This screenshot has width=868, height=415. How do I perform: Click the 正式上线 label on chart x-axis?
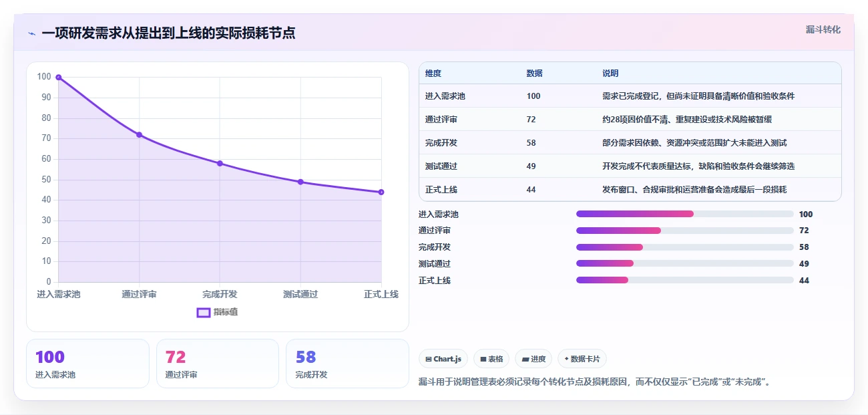point(381,294)
